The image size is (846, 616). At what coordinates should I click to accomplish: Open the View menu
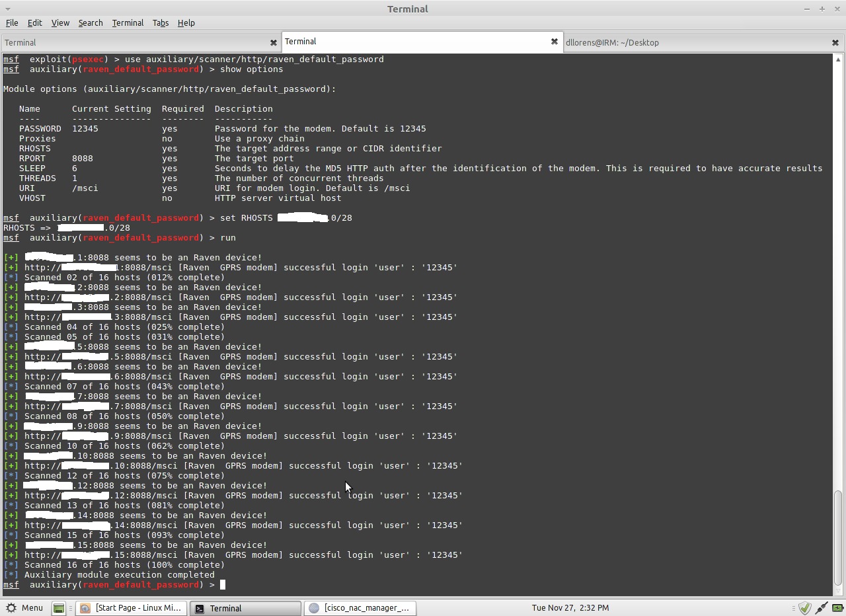point(60,22)
